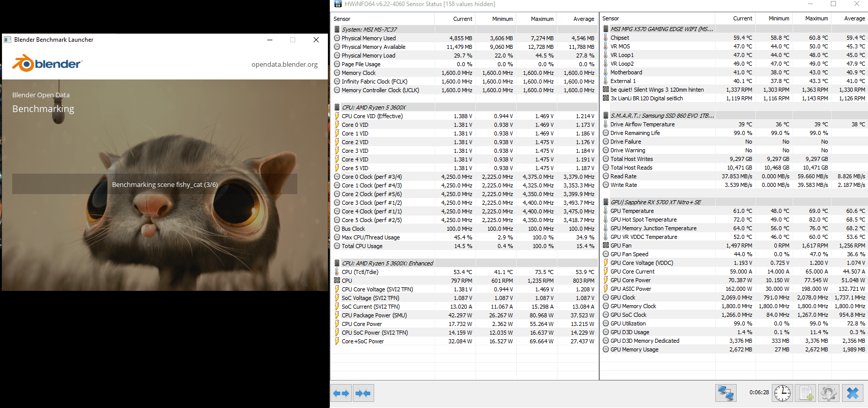Select the CPU (Tctl/Tdie) temperature row

pyautogui.click(x=464, y=272)
